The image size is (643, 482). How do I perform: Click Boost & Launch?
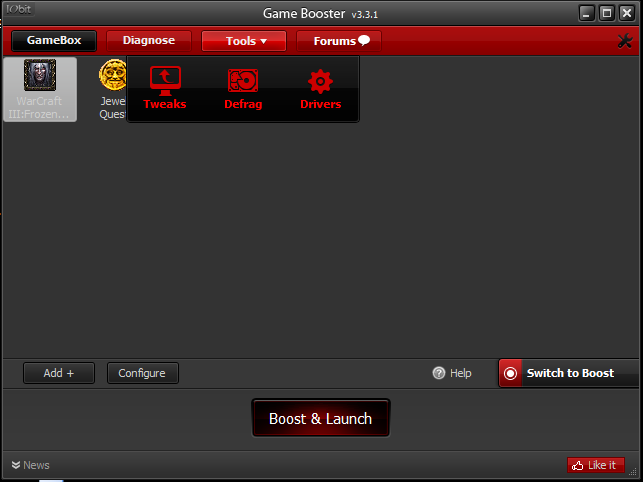click(321, 418)
